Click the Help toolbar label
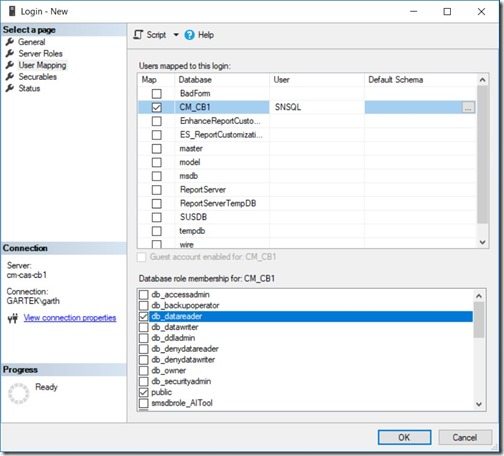 click(x=206, y=35)
